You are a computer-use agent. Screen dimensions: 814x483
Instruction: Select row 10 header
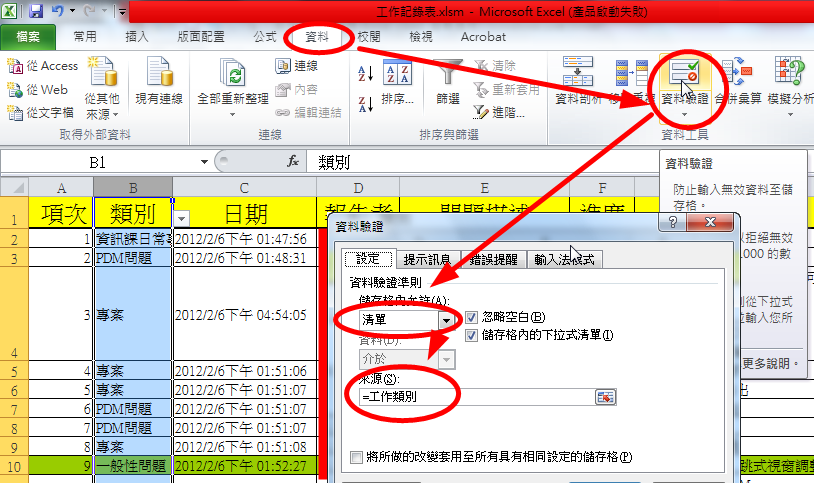tap(14, 466)
